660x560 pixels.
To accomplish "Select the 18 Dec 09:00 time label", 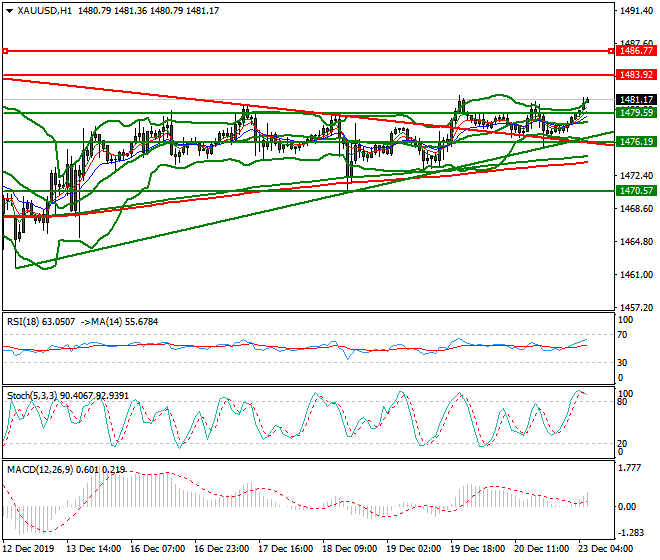I will click(350, 549).
